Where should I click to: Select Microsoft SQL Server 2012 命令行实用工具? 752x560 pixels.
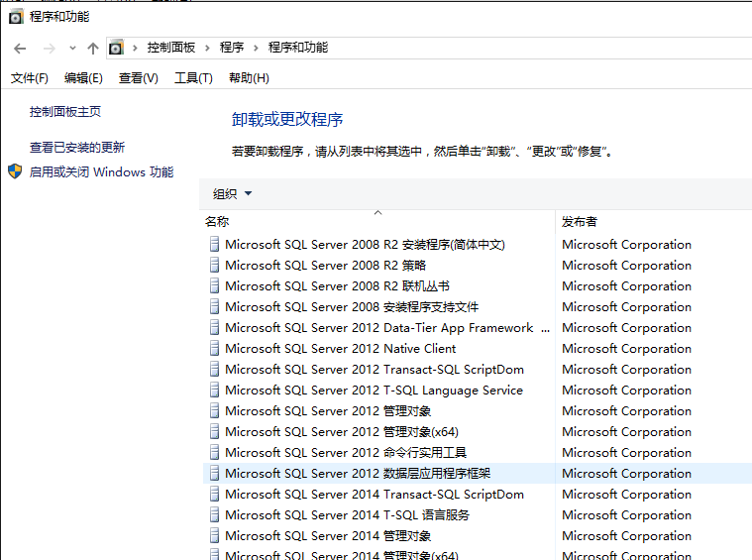point(346,453)
